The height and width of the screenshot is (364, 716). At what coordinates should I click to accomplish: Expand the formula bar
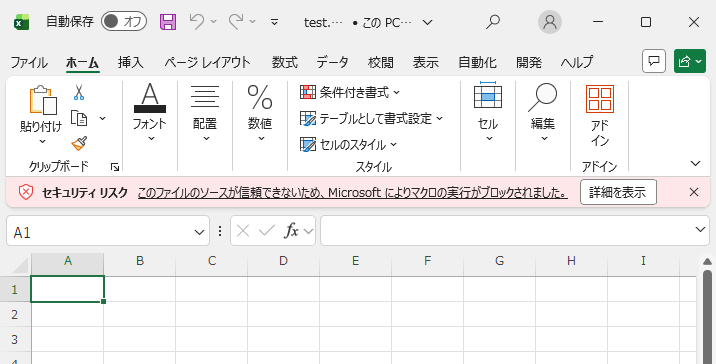(700, 230)
